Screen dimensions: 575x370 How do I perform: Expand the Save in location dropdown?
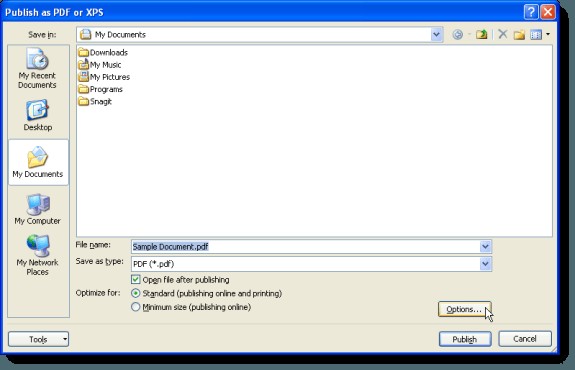click(436, 34)
